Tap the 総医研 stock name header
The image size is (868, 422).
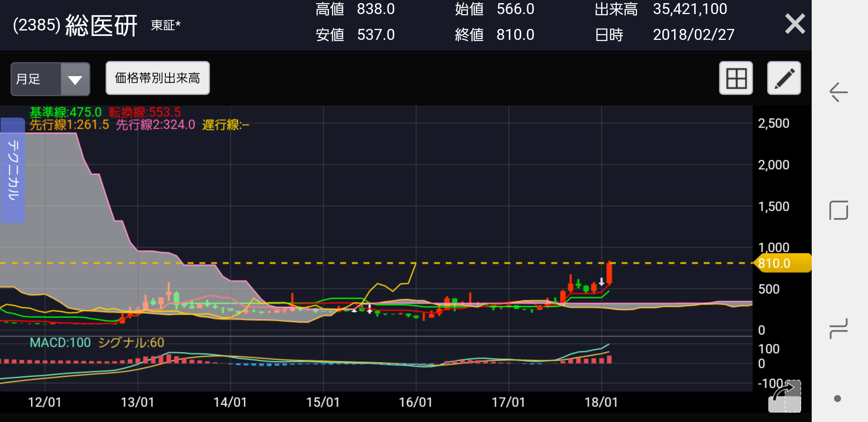(101, 26)
